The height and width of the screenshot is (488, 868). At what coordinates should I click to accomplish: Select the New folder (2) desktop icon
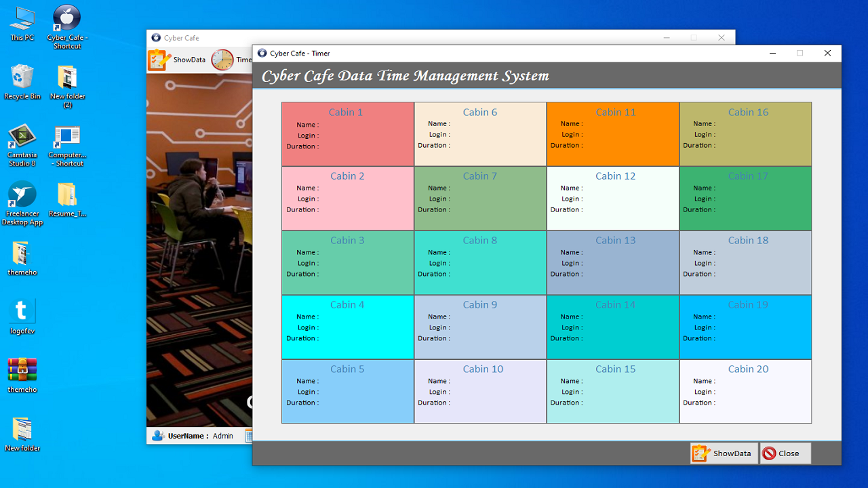tap(67, 87)
